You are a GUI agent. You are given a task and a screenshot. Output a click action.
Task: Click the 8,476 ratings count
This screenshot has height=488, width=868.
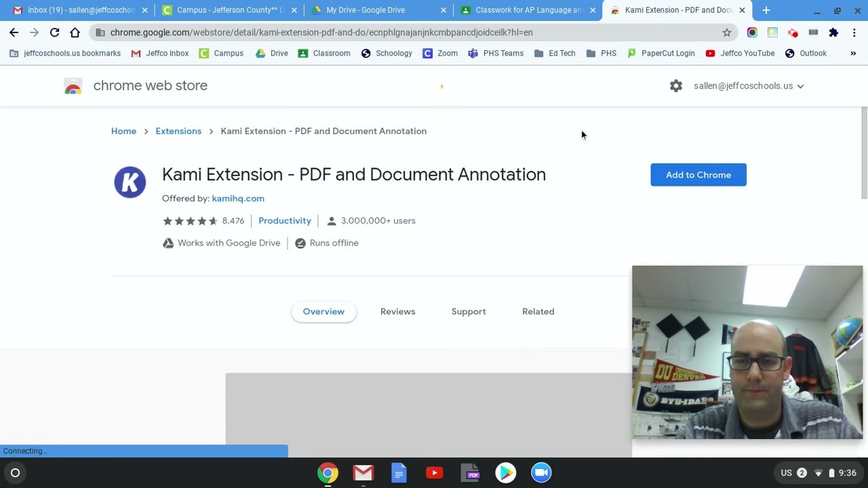(233, 221)
